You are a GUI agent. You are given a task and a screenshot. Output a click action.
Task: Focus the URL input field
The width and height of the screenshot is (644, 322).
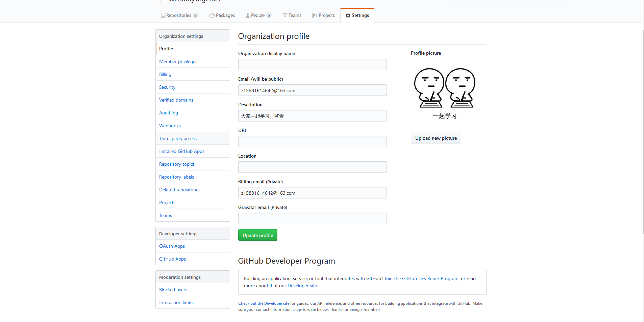312,141
